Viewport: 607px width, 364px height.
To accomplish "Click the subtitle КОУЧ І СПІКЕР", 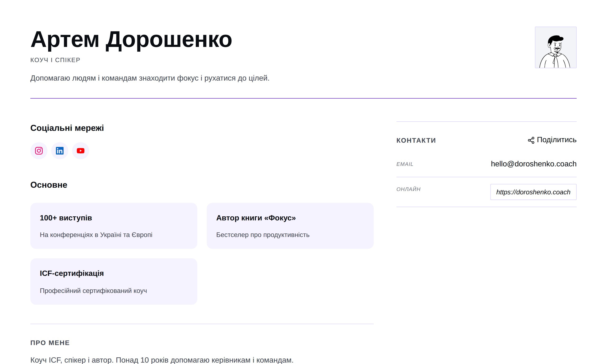I will pos(55,60).
